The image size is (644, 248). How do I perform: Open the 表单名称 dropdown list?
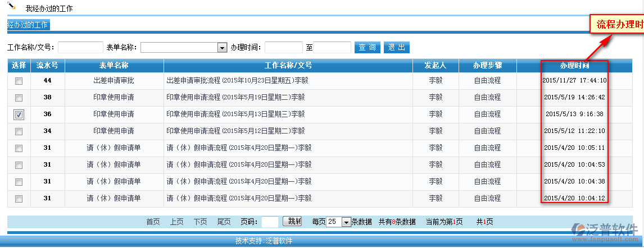[x=222, y=48]
